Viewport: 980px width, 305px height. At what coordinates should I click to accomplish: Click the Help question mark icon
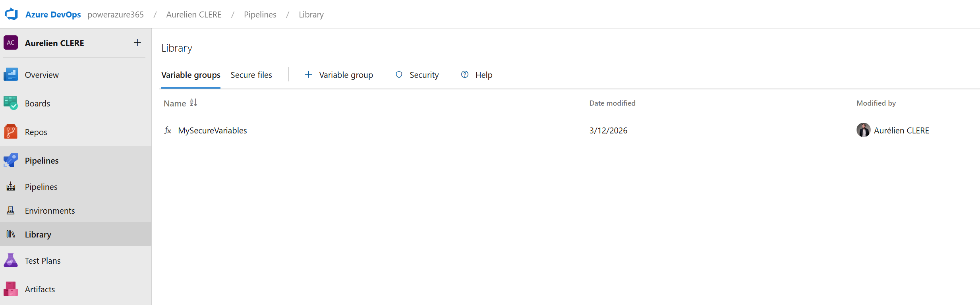465,75
